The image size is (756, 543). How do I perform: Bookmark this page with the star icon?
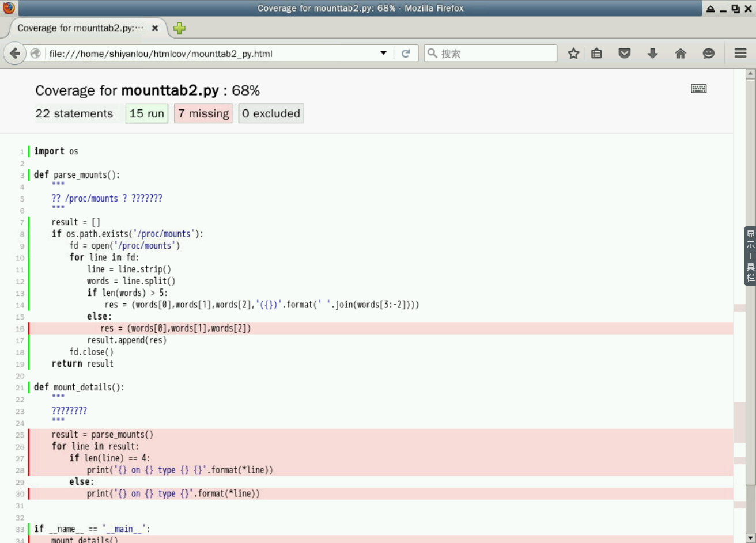573,54
